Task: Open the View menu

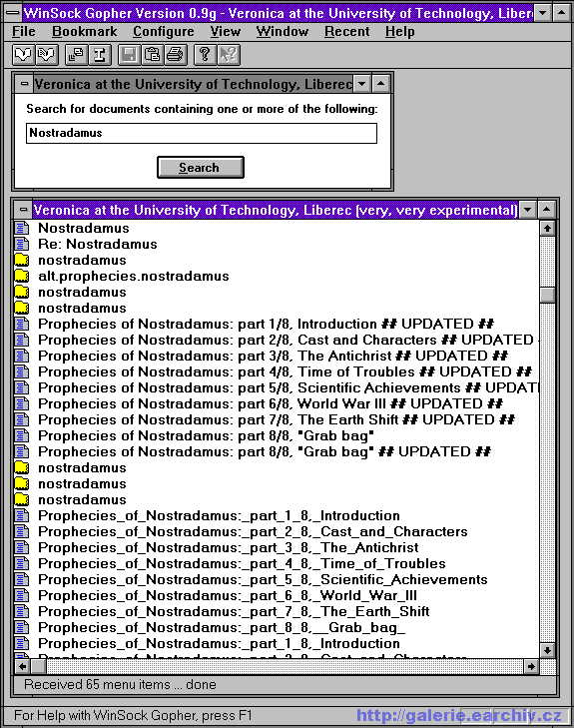Action: pos(225,32)
